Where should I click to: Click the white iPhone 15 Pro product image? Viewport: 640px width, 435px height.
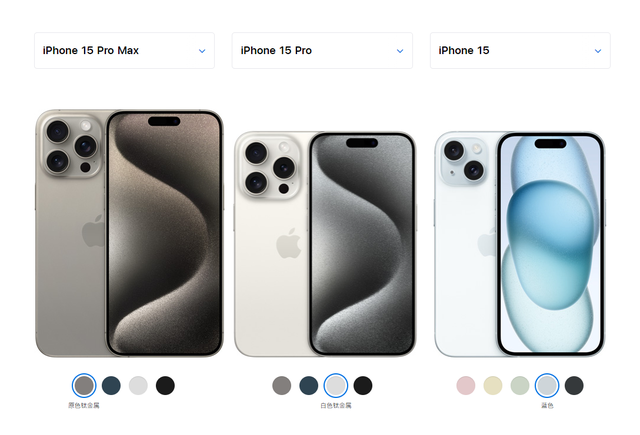pos(325,244)
